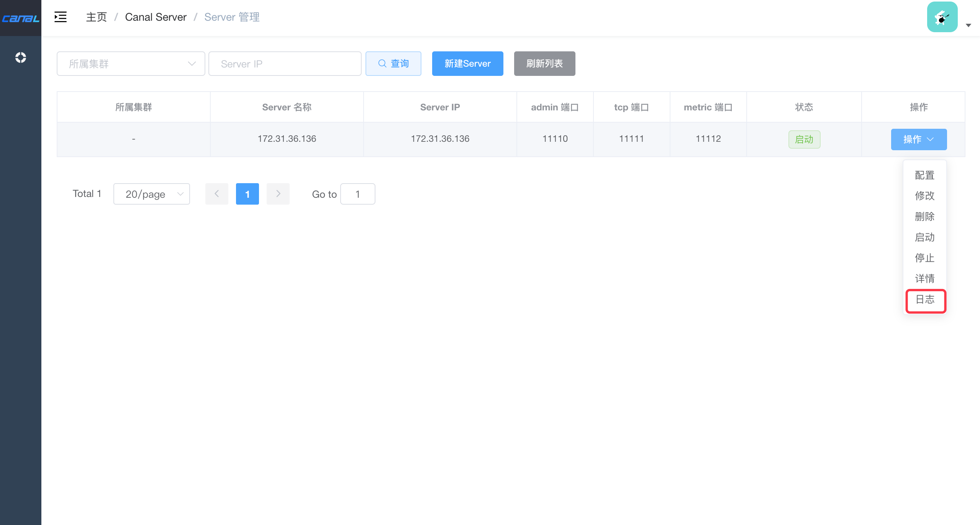Click the Go to page number field
Viewport: 980px width, 525px height.
coord(357,194)
